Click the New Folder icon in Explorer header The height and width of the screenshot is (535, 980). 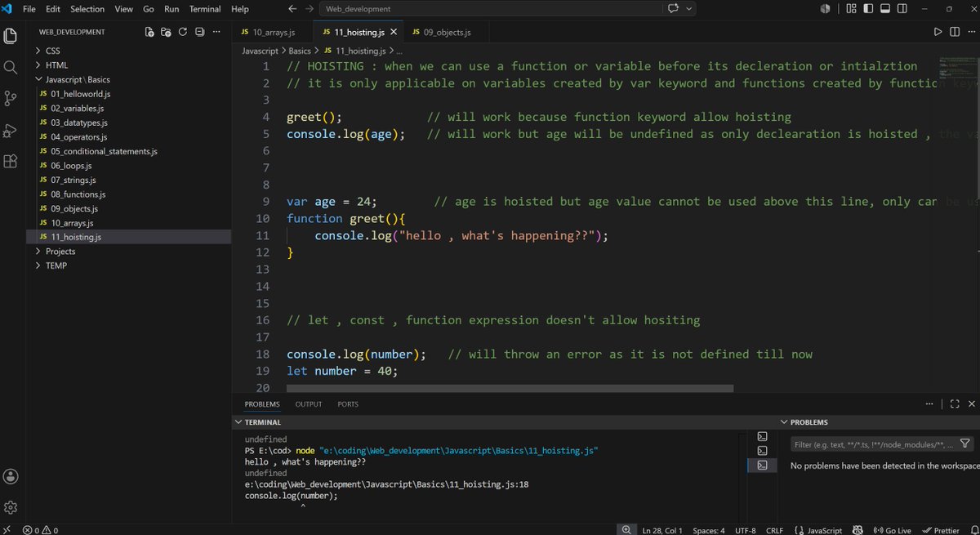click(166, 32)
